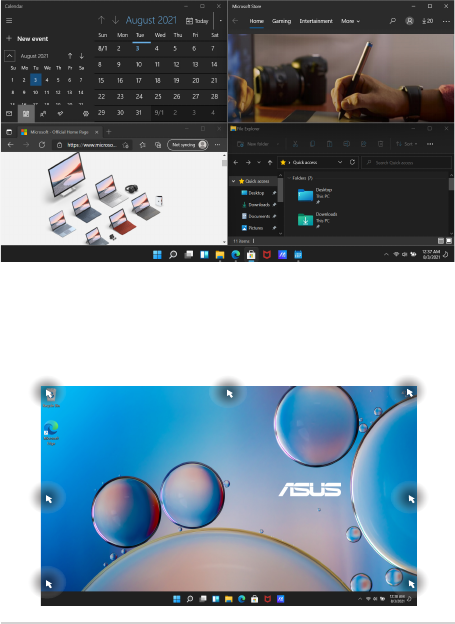Open Calendar settings gear icon
455x624 pixels.
pos(86,113)
